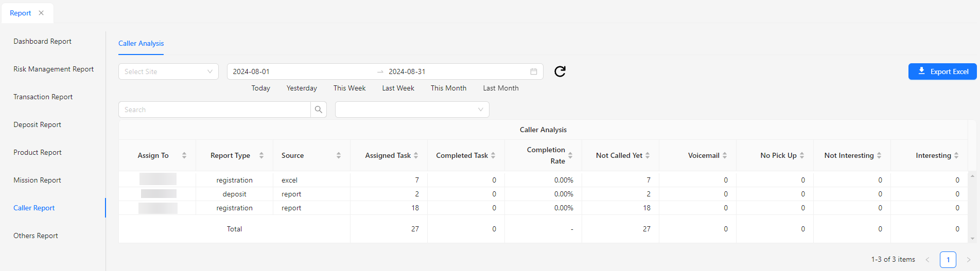This screenshot has width=980, height=271.
Task: Switch to Caller Analysis tab
Action: [x=141, y=43]
